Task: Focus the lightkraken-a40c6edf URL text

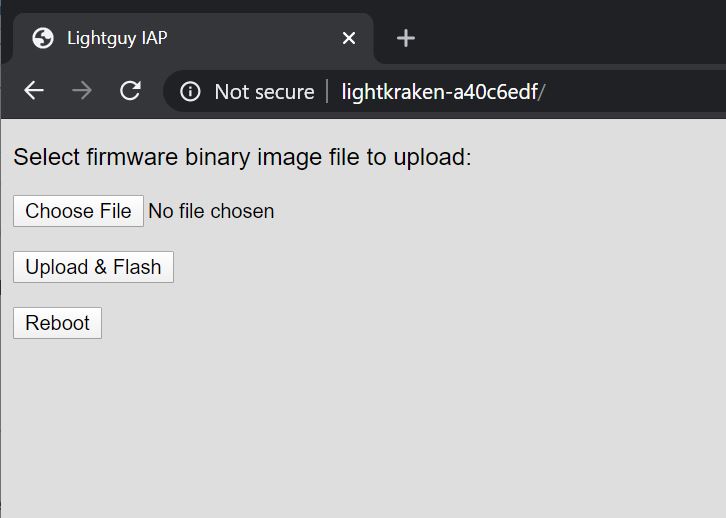Action: click(440, 92)
